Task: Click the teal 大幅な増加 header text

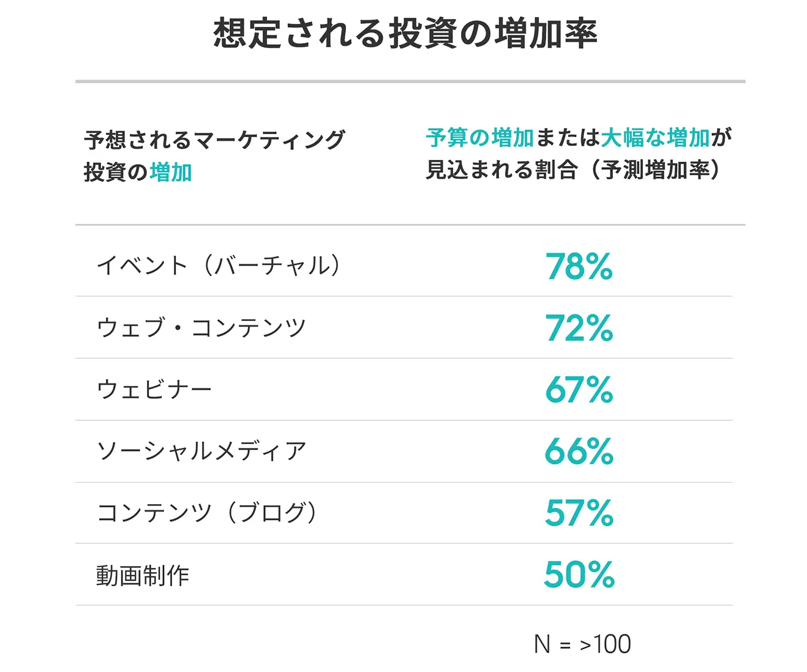Action: (x=655, y=138)
